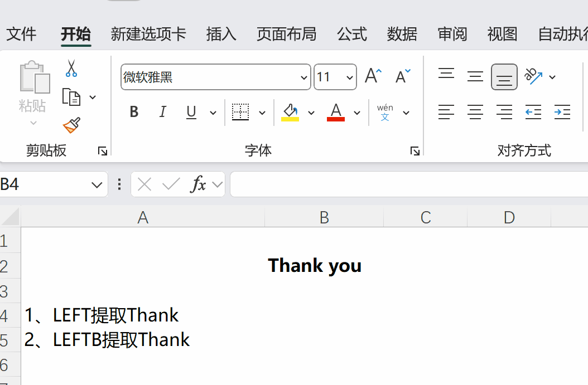The image size is (588, 385).
Task: Open the Name Box dropdown arrow
Action: [97, 184]
